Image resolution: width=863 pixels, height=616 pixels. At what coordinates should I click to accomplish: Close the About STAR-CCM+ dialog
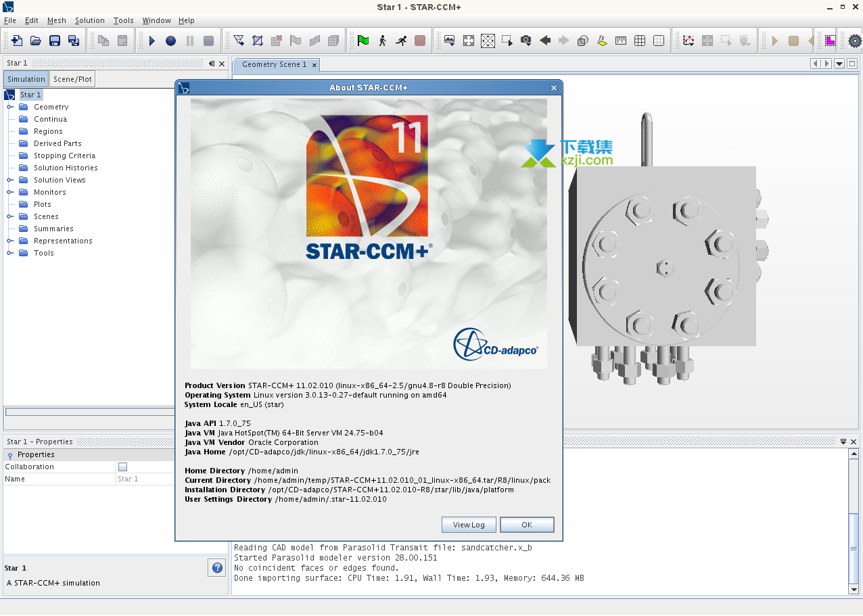point(554,88)
